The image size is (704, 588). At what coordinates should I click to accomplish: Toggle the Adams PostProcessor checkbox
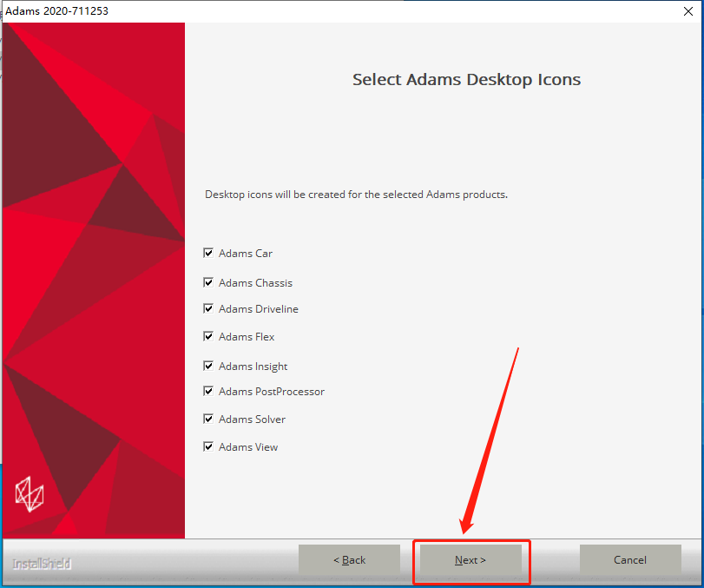208,391
